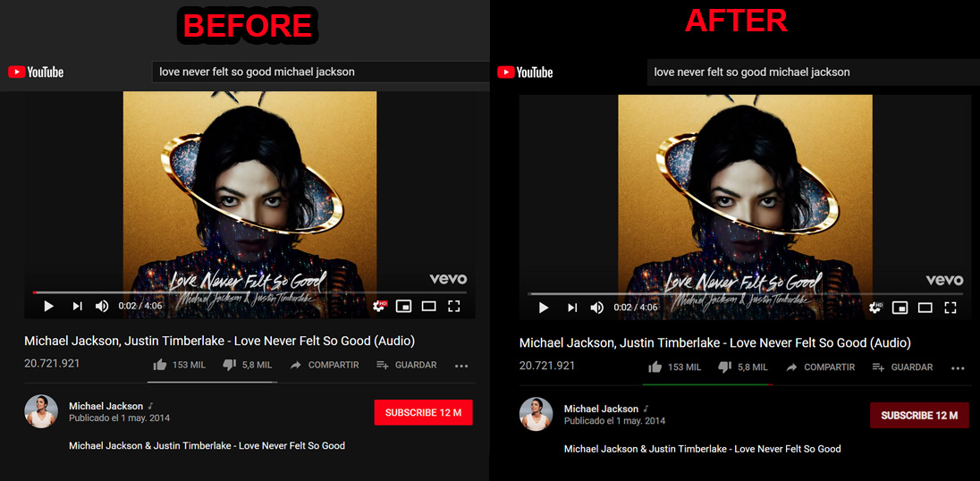Click the vevo logo in AFTER video
Screen dimensions: 980x481
click(944, 281)
